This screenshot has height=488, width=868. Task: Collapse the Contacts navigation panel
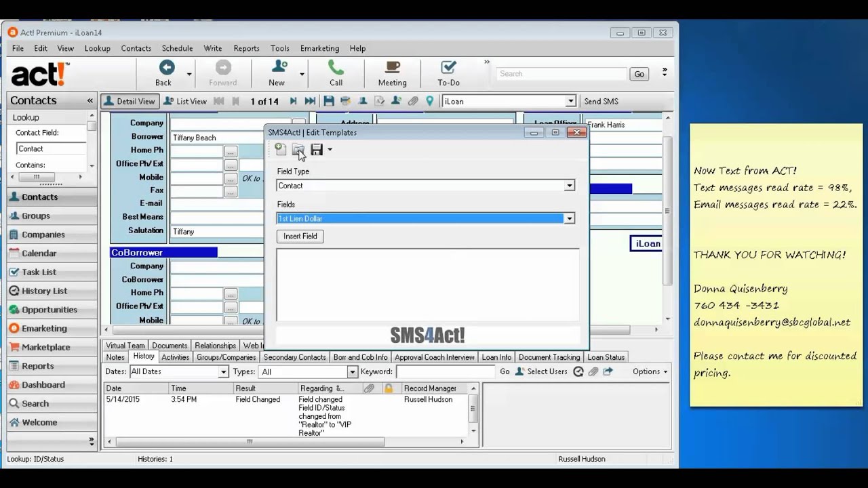click(90, 100)
